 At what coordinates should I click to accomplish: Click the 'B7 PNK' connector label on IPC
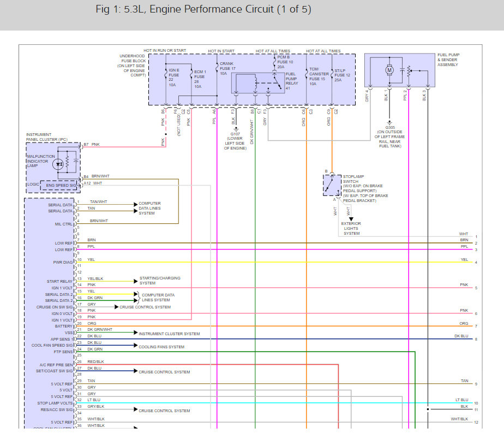pos(92,145)
